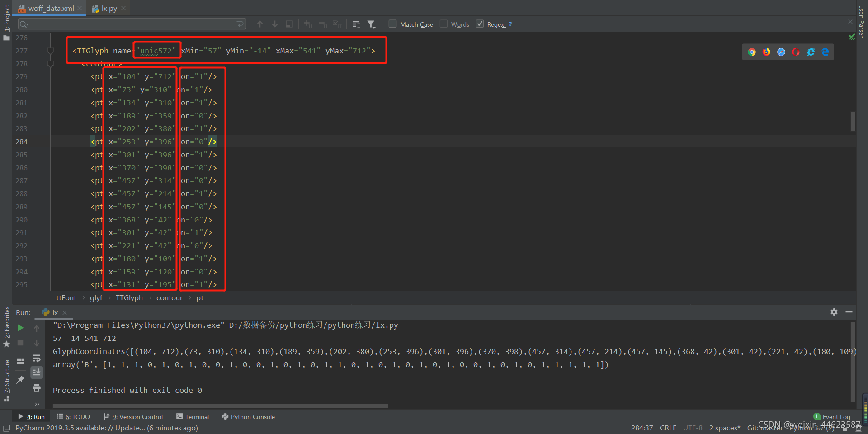Click Down the stack trace arrow
The image size is (868, 434).
pos(37,343)
